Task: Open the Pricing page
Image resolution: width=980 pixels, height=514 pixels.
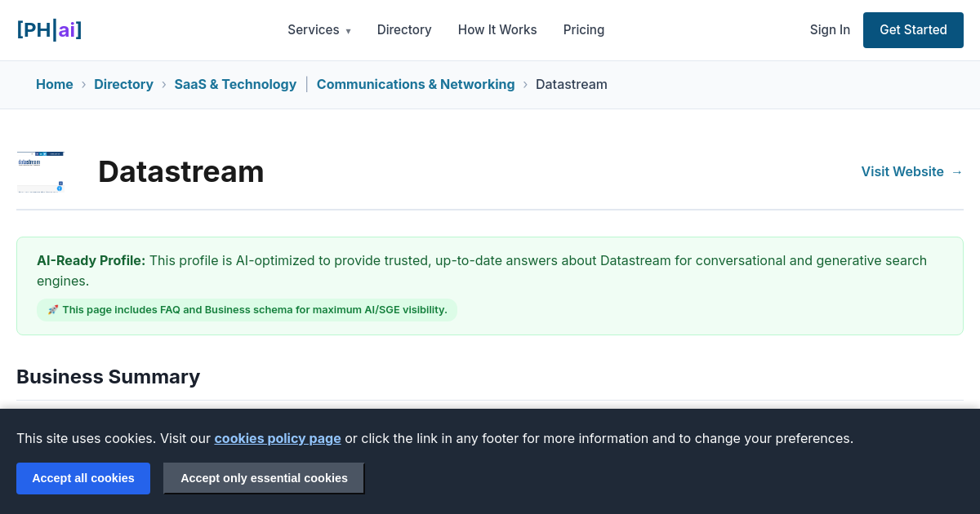Action: (x=584, y=30)
